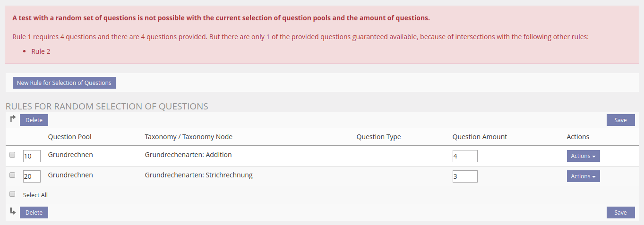Image resolution: width=644 pixels, height=225 pixels.
Task: Click New Rule for Selection of Questions
Action: (x=64, y=83)
